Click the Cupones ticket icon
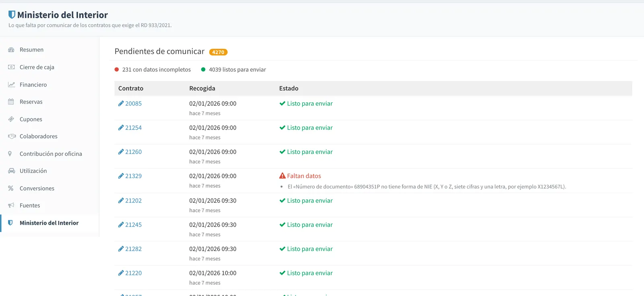This screenshot has width=644, height=296. (11, 119)
